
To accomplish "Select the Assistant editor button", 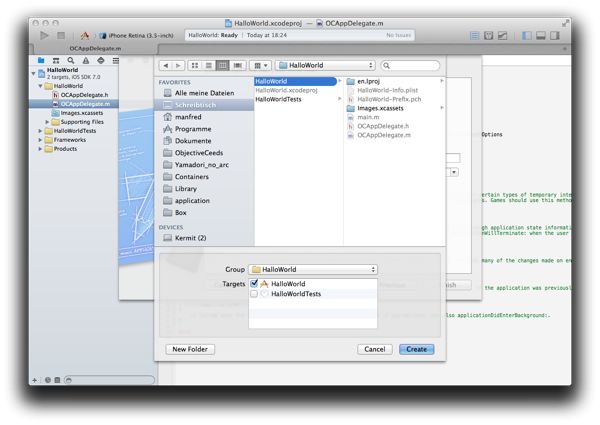I will tap(488, 36).
